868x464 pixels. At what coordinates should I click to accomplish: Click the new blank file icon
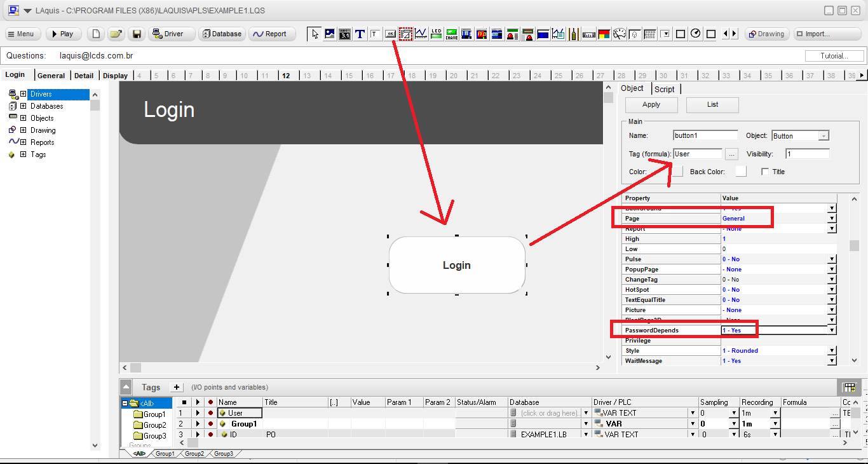click(95, 34)
